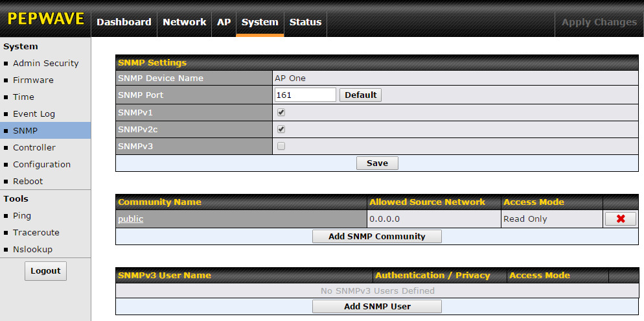Screen dimensions: 644x321
Task: Click the 0.0.0.0 allowed source network cell
Action: (434, 219)
